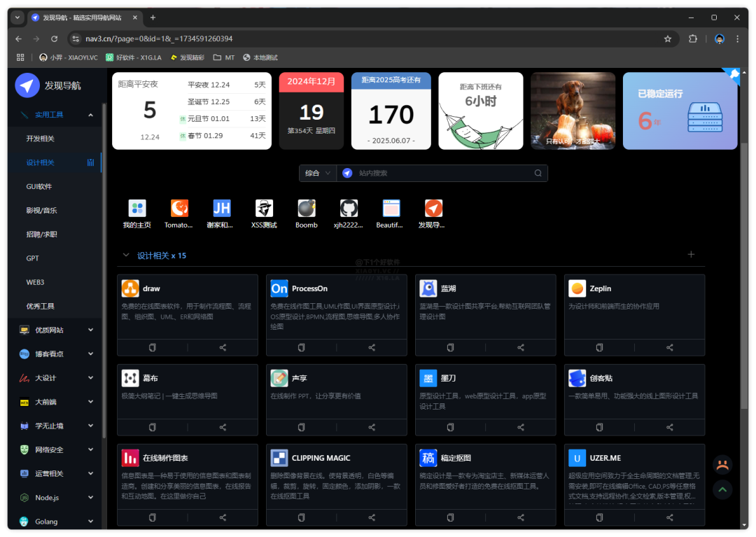
Task: Click the search magnifier icon in 站内搜索
Action: [538, 173]
